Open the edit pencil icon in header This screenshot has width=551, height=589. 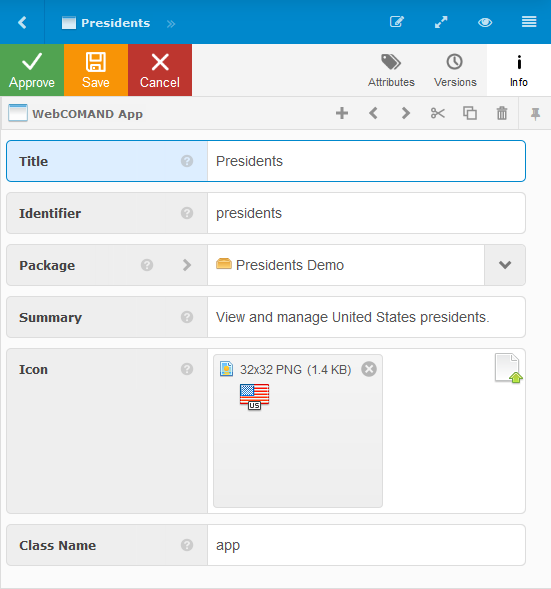pyautogui.click(x=397, y=22)
